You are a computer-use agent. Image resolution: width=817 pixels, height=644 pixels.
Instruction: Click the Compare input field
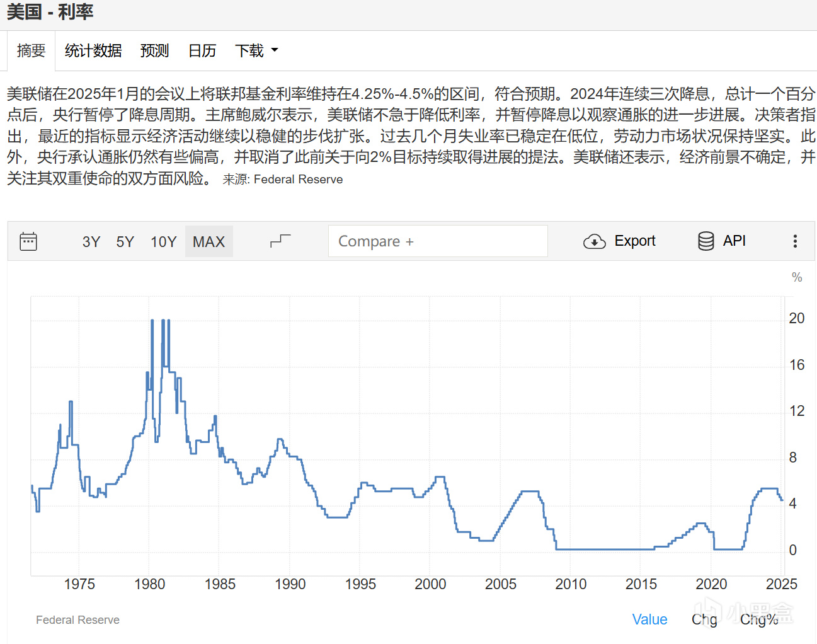pos(438,241)
